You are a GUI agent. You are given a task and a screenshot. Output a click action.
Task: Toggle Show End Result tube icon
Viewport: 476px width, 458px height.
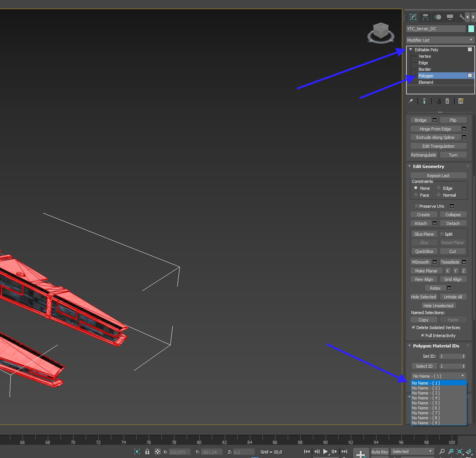[424, 101]
